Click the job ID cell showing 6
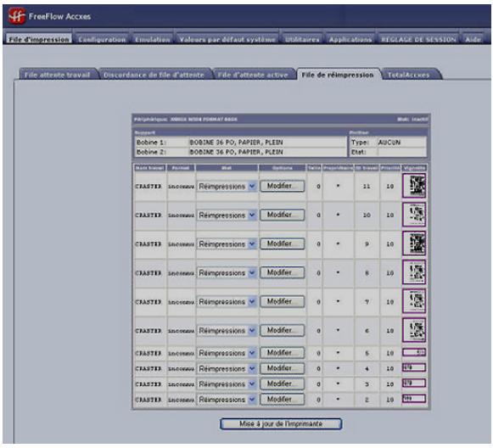This screenshot has height=448, width=493. click(x=367, y=331)
